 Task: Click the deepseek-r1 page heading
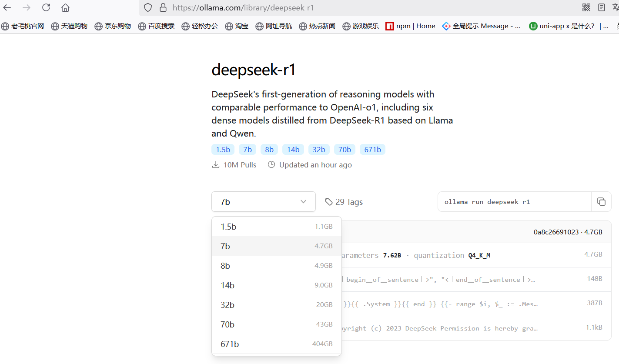[x=254, y=70]
